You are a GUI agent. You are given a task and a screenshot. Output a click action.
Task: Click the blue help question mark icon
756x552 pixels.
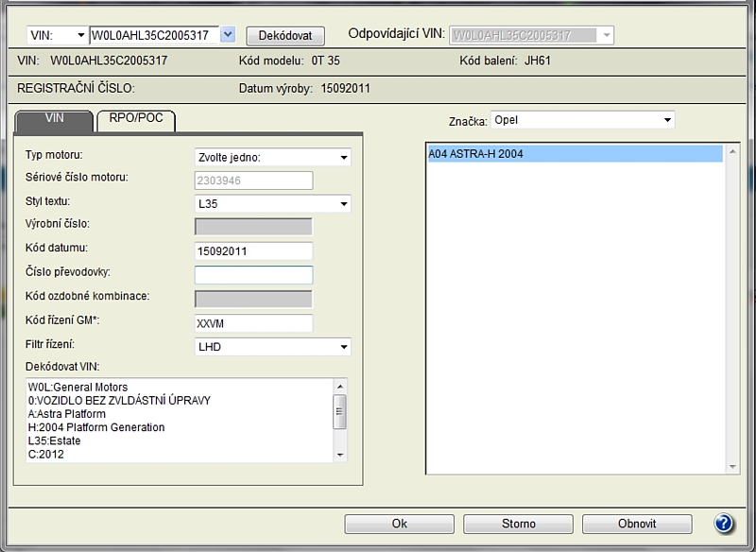pos(724,523)
